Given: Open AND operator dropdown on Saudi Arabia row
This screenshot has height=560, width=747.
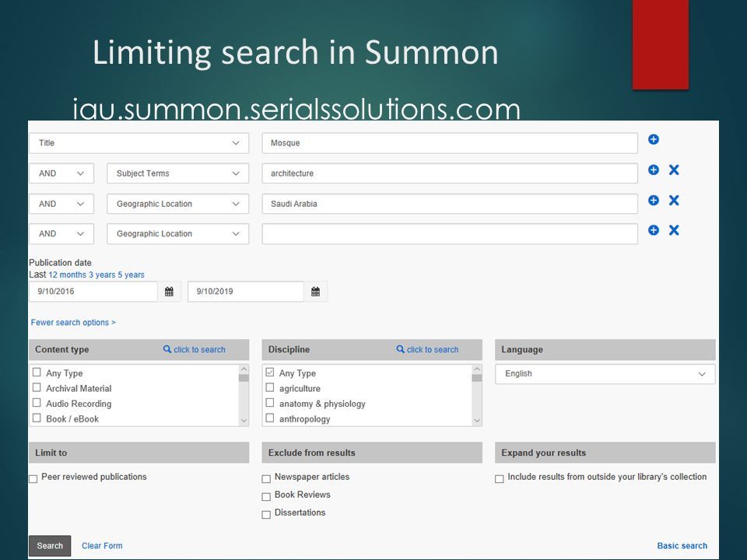Looking at the screenshot, I should [x=61, y=204].
